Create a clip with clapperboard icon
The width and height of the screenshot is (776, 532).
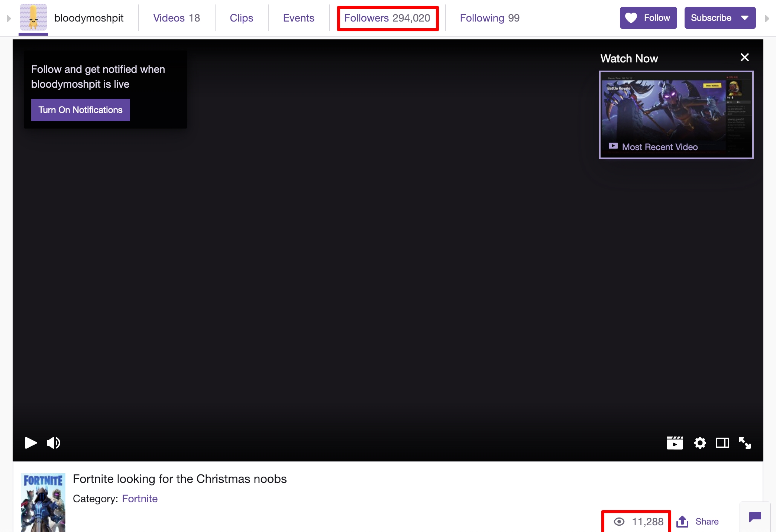tap(675, 443)
